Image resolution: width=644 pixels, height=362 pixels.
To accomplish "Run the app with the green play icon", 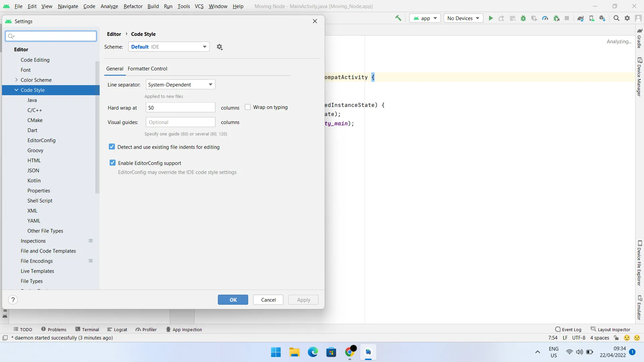I will coord(491,18).
